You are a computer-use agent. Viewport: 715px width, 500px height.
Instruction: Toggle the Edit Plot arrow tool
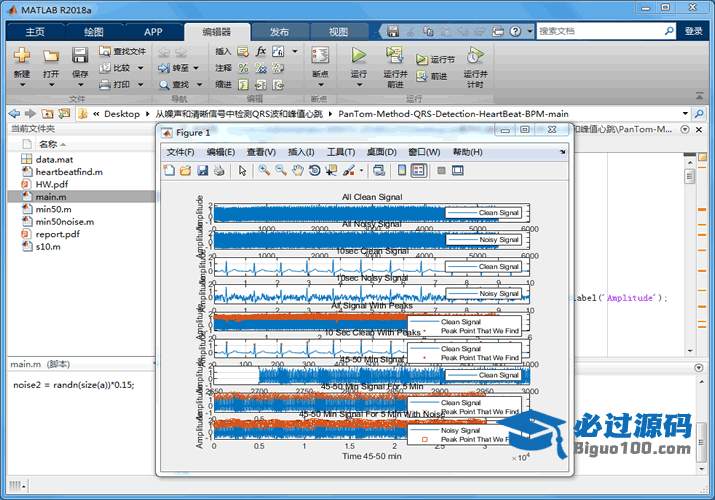[242, 170]
